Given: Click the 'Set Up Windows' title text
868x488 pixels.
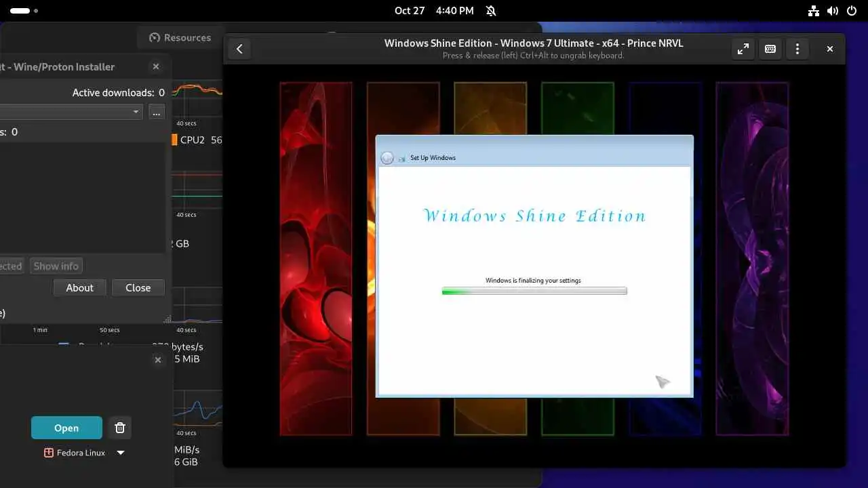Looking at the screenshot, I should click(x=433, y=157).
